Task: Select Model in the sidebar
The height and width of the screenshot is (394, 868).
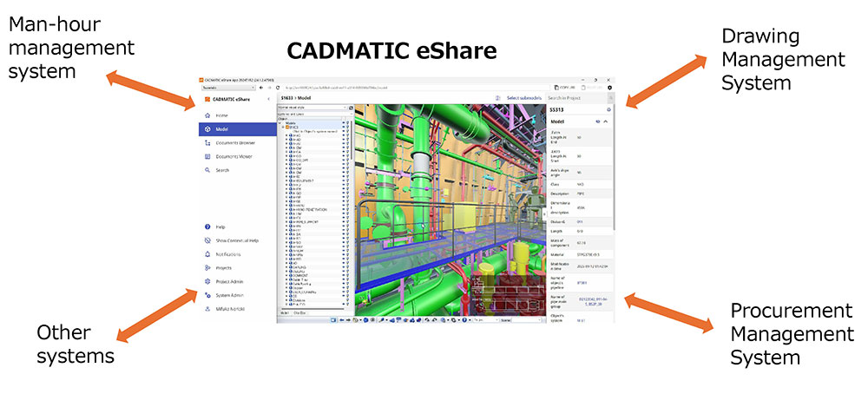Action: pos(238,129)
